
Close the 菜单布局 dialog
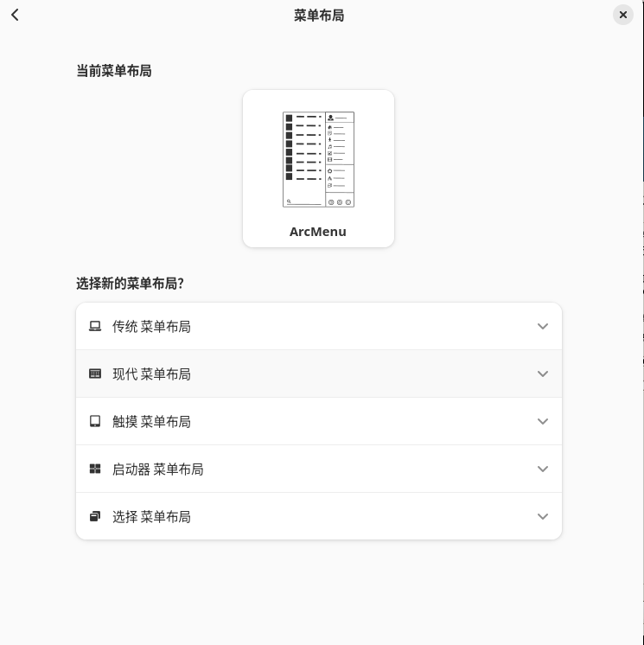[623, 15]
